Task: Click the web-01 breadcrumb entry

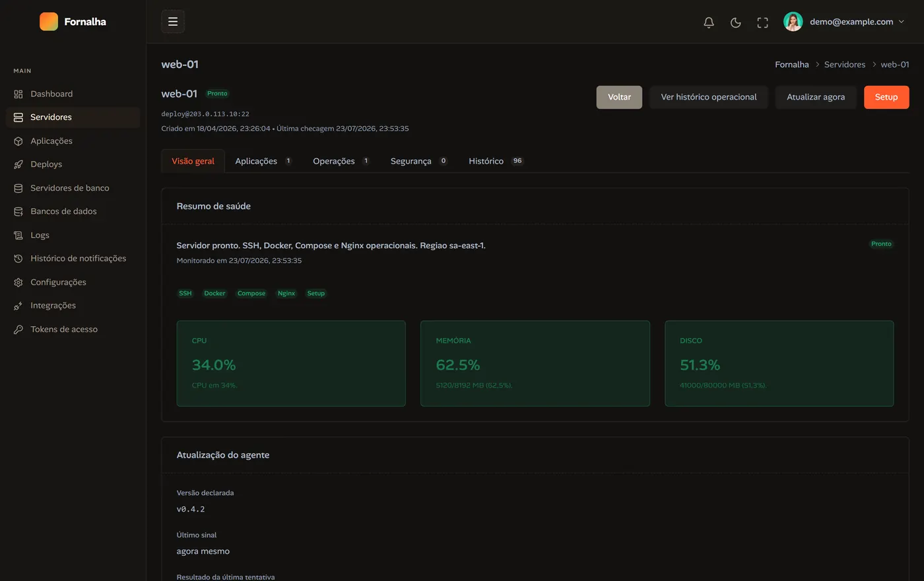Action: point(895,65)
